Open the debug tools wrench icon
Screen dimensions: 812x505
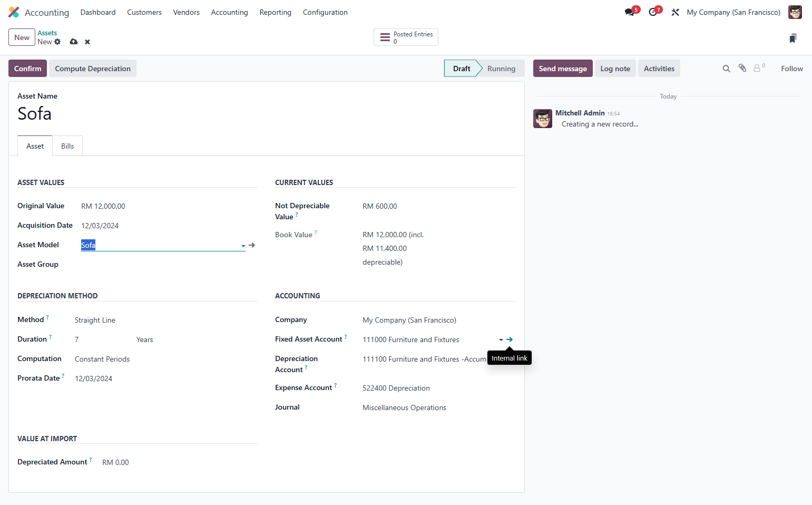tap(675, 12)
